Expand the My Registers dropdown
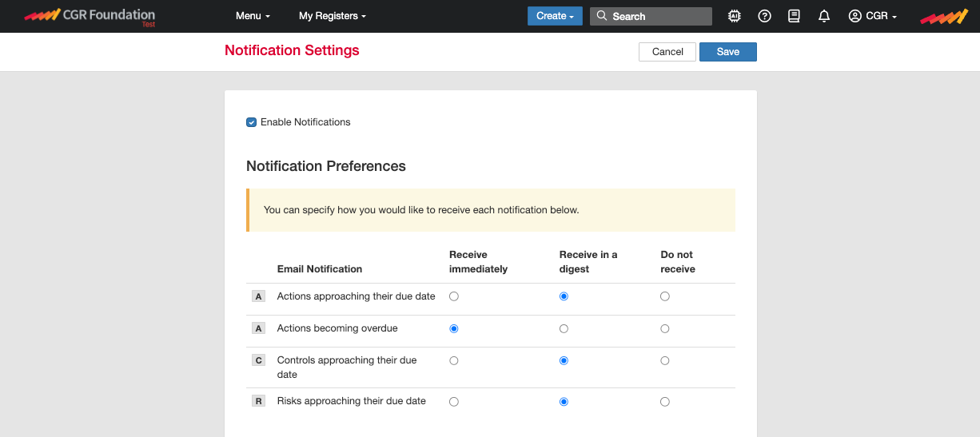This screenshot has width=980, height=437. pos(332,16)
